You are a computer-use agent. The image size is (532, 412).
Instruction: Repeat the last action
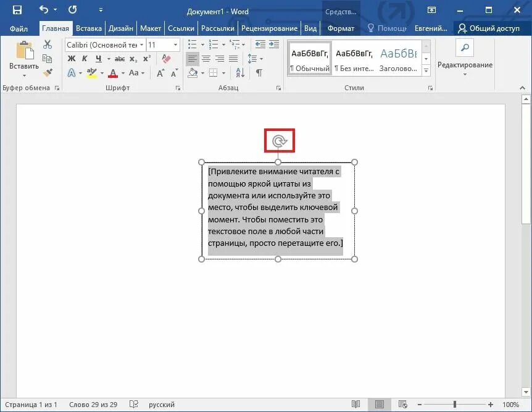pyautogui.click(x=73, y=9)
